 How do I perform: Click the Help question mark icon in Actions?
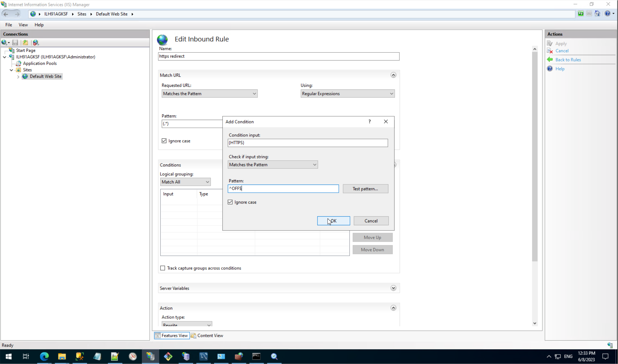[x=550, y=69]
